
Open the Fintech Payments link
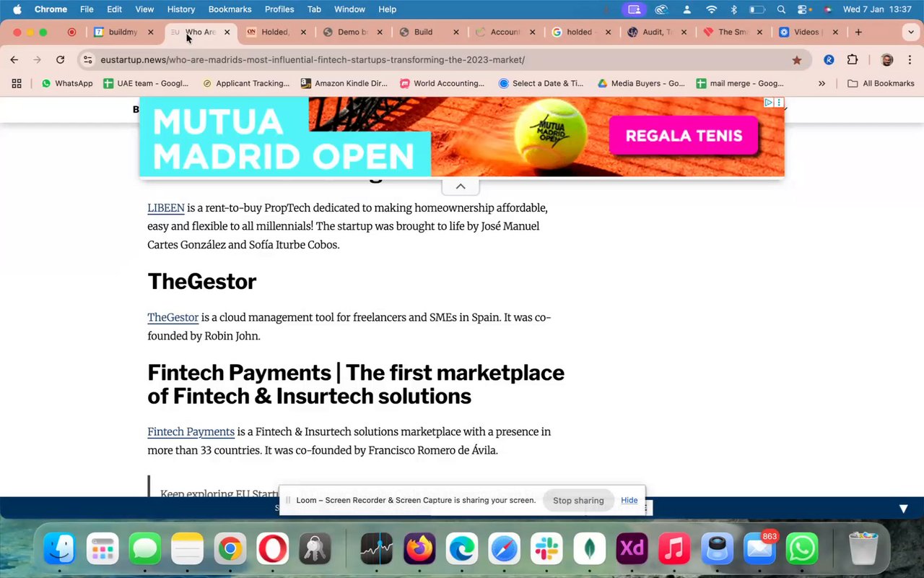pos(191,432)
